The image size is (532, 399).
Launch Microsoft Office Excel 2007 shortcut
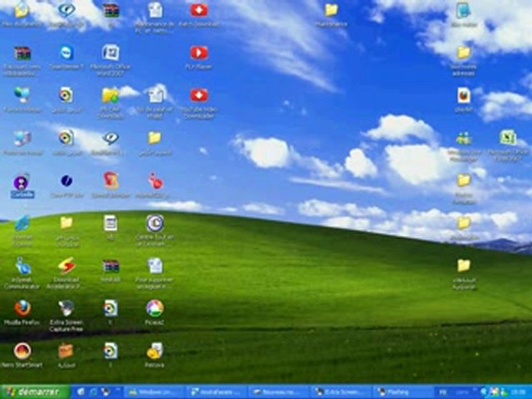point(508,146)
